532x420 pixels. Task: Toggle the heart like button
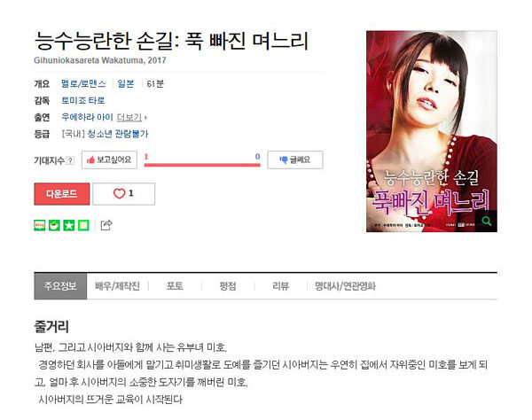[124, 194]
